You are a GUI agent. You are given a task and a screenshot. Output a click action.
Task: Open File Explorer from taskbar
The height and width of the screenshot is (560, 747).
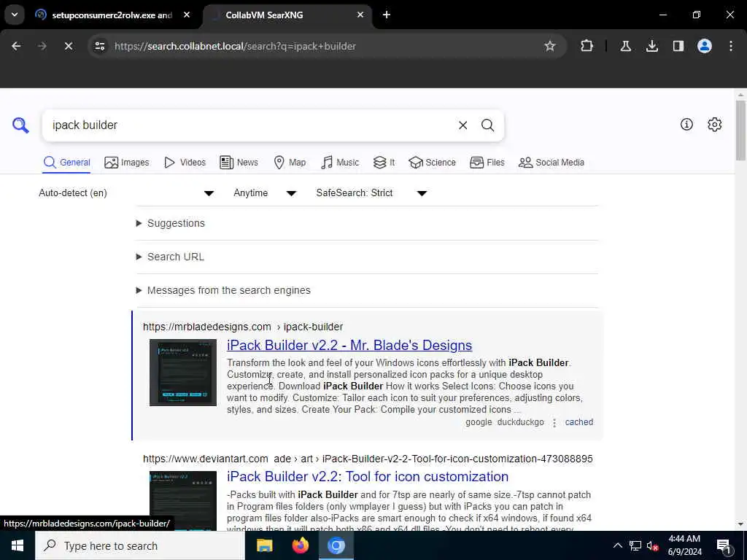(x=264, y=545)
